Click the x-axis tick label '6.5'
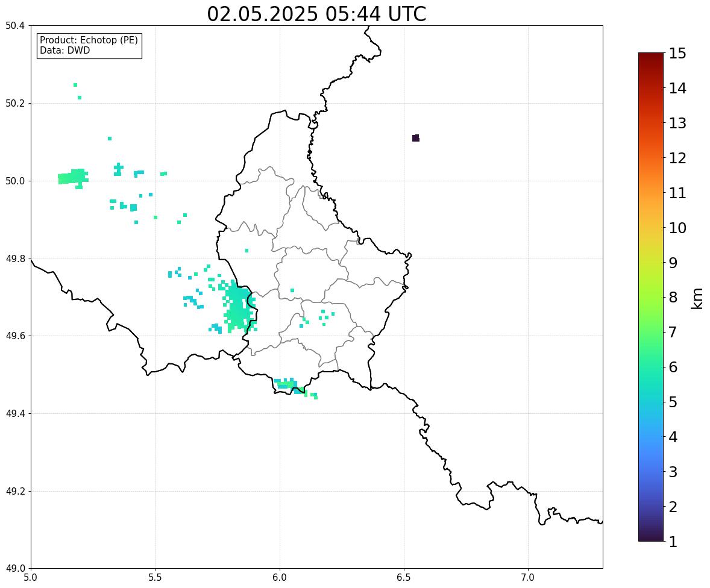The height and width of the screenshot is (588, 710). (404, 578)
